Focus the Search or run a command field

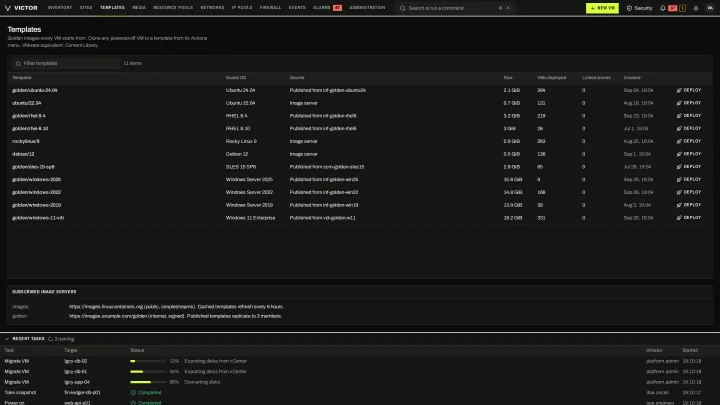click(x=455, y=8)
